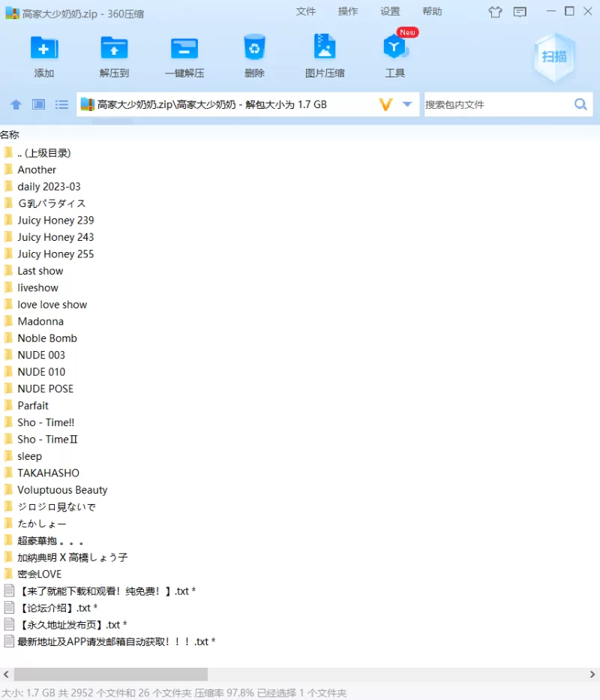
Task: Click the 名称 column header
Action: [x=10, y=134]
